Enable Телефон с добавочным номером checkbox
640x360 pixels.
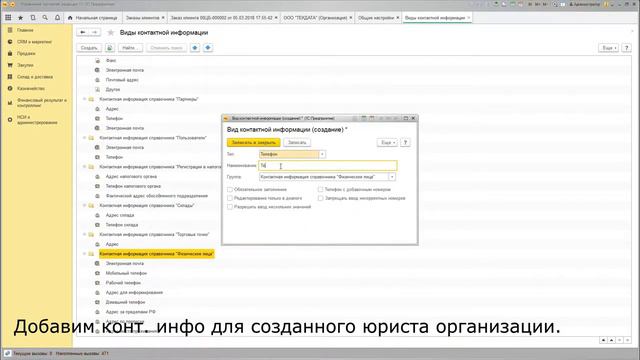(320, 189)
